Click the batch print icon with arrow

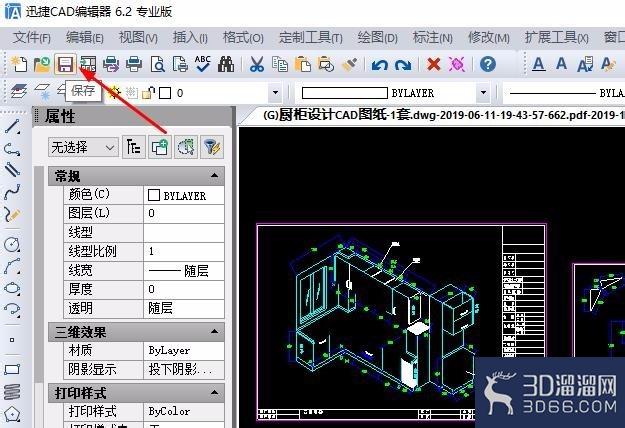click(x=111, y=64)
